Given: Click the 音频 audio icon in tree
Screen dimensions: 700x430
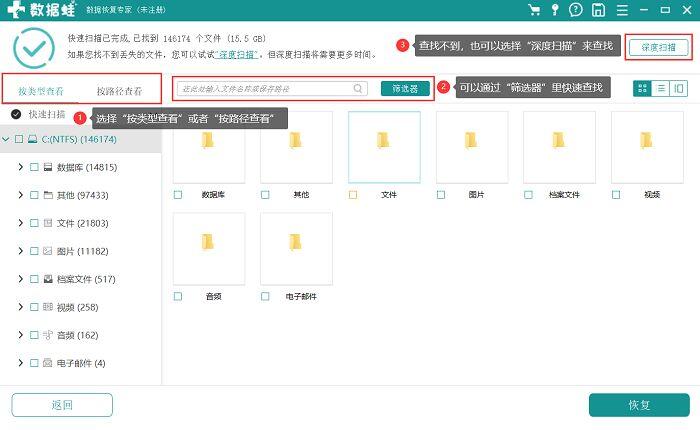Looking at the screenshot, I should (x=48, y=335).
